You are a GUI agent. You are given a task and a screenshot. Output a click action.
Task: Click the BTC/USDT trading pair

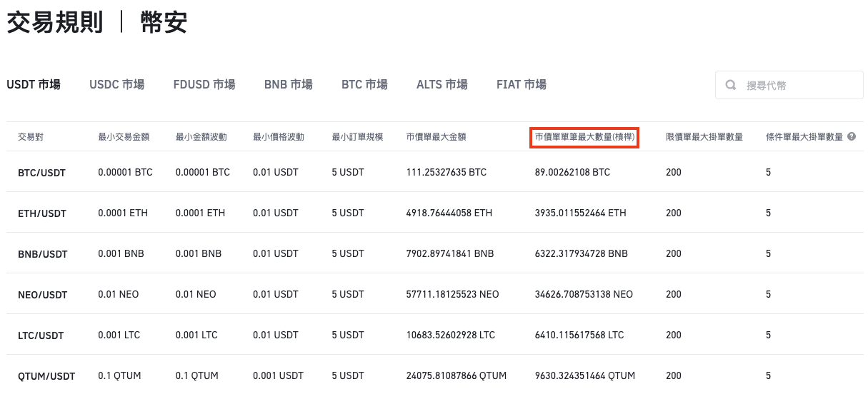[x=42, y=173]
